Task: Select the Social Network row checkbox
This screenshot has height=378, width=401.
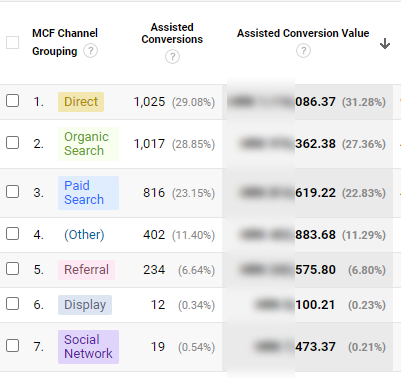Action: [x=13, y=346]
